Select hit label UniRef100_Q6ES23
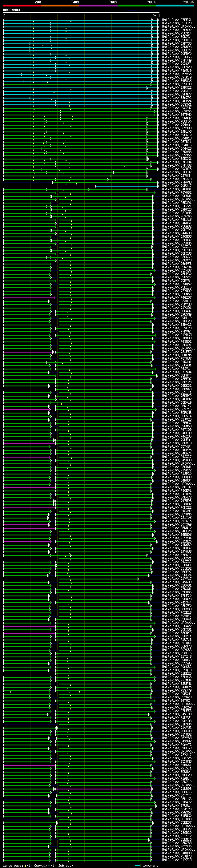The width and height of the screenshot is (197, 868). click(176, 67)
